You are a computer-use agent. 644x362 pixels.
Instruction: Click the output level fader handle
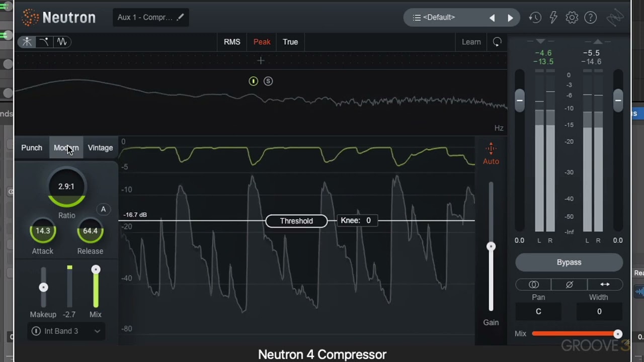coord(618,101)
